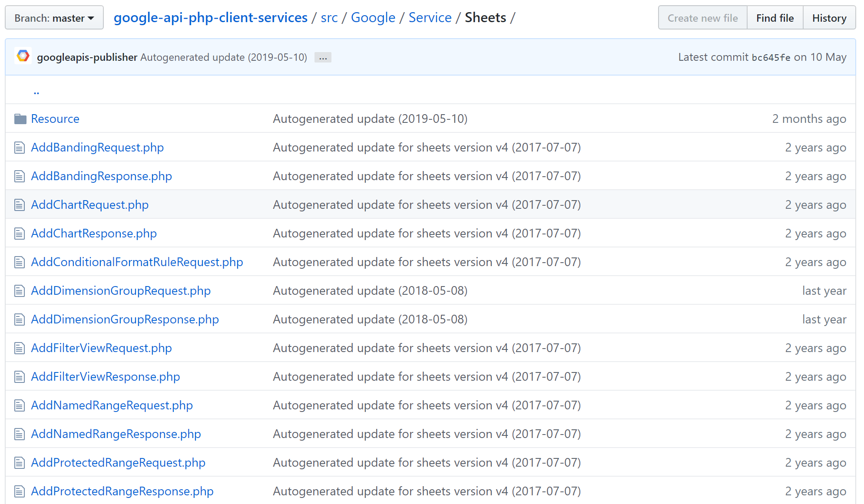Image resolution: width=864 pixels, height=504 pixels.
Task: Go to parent directory via '..' link
Action: pos(36,91)
